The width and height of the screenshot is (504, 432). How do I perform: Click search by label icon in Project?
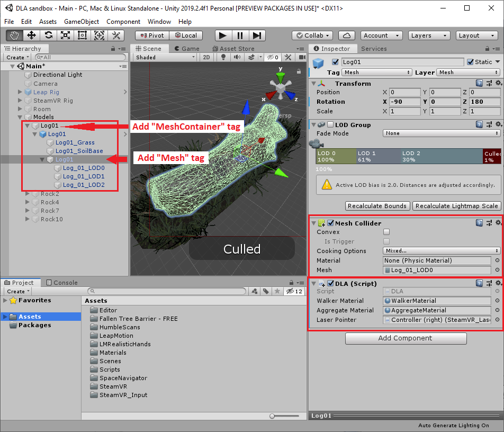pyautogui.click(x=266, y=291)
